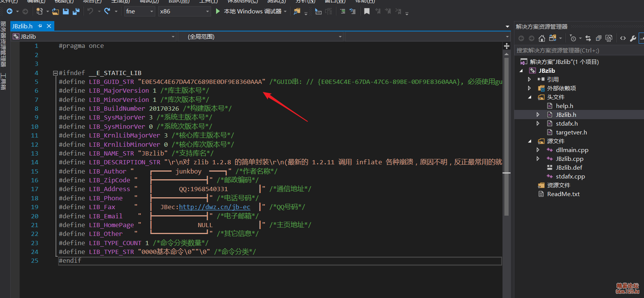Select the 解决方案"JBzlib" solution node
Viewport: 644px width, 298px height.
click(564, 62)
